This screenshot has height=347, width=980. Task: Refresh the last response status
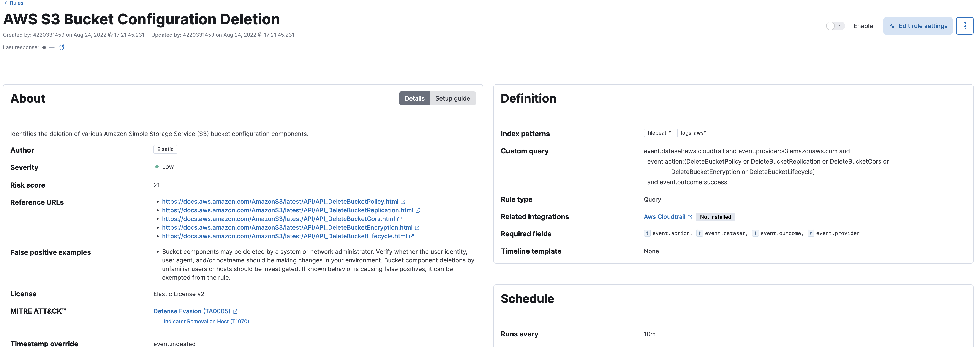[x=62, y=47]
